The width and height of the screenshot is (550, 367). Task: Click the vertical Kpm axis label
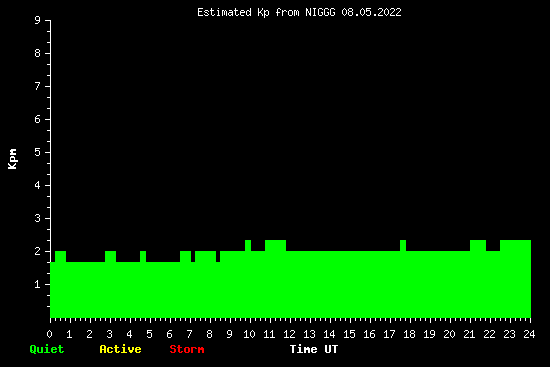[12, 159]
